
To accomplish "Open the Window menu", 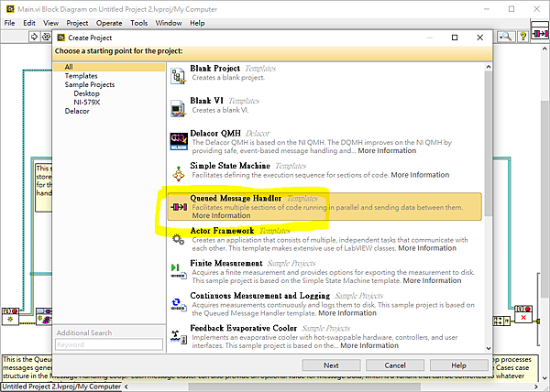I will [169, 23].
